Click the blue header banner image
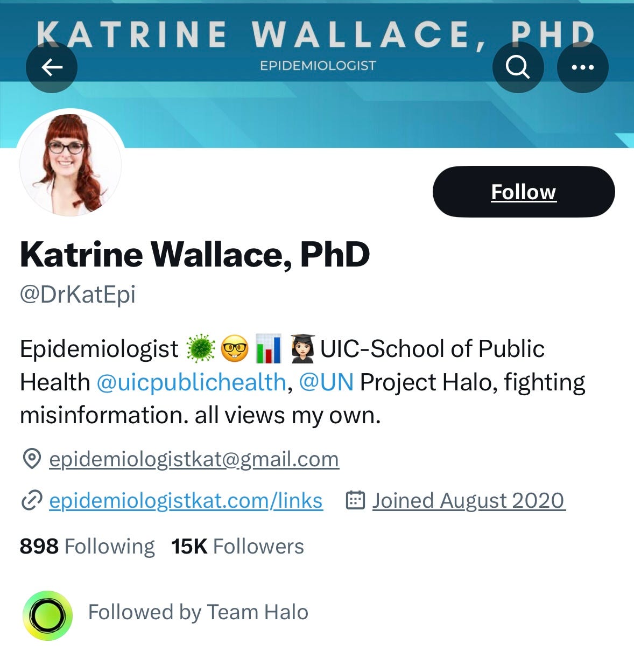The width and height of the screenshot is (634, 672). 317,74
